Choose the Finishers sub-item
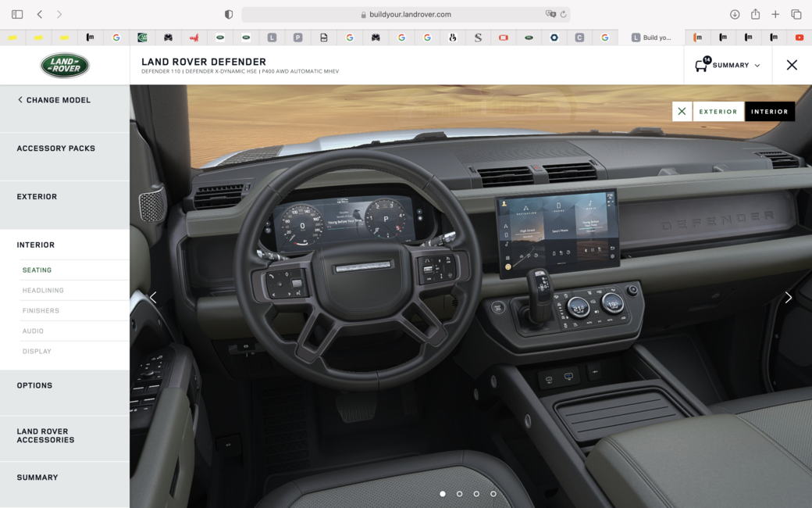 41,310
